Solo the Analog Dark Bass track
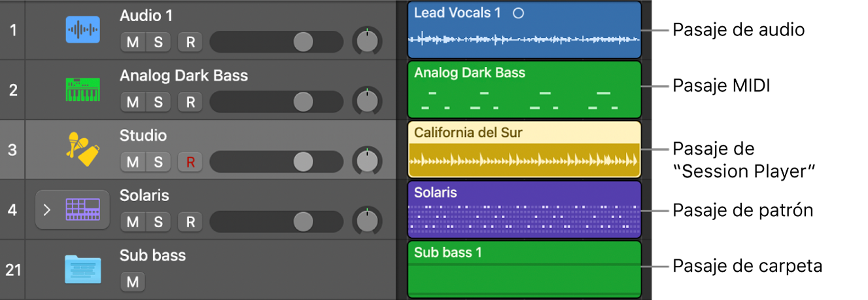This screenshot has height=300, width=868. pyautogui.click(x=158, y=102)
